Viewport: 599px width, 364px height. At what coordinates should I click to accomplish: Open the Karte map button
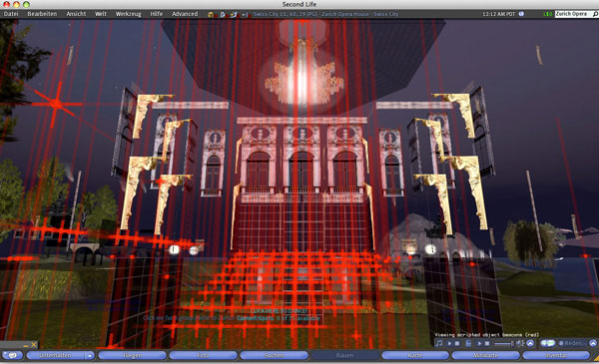tap(415, 355)
